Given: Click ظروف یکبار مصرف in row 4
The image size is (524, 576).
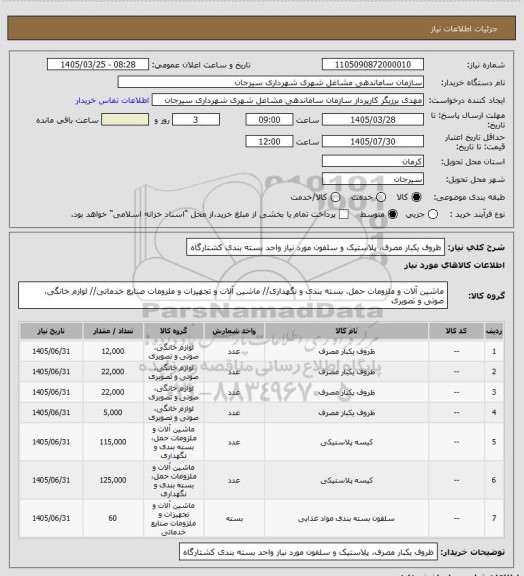Looking at the screenshot, I should 347,413.
